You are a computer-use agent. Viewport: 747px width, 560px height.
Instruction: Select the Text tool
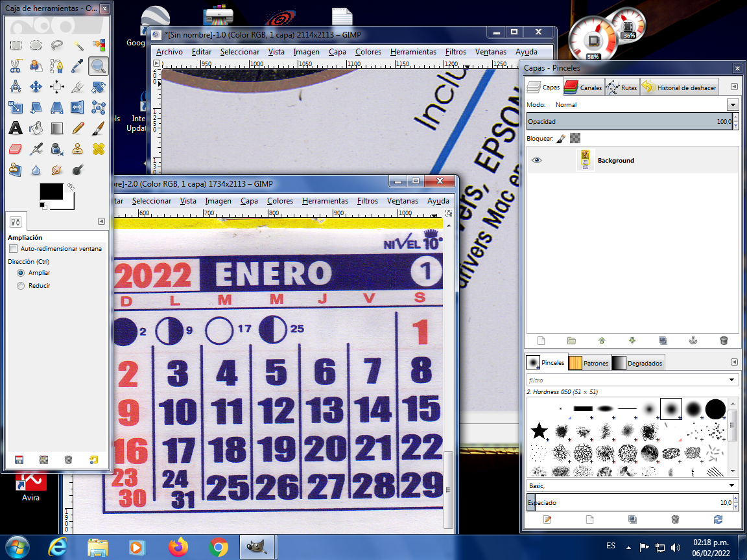[16, 128]
